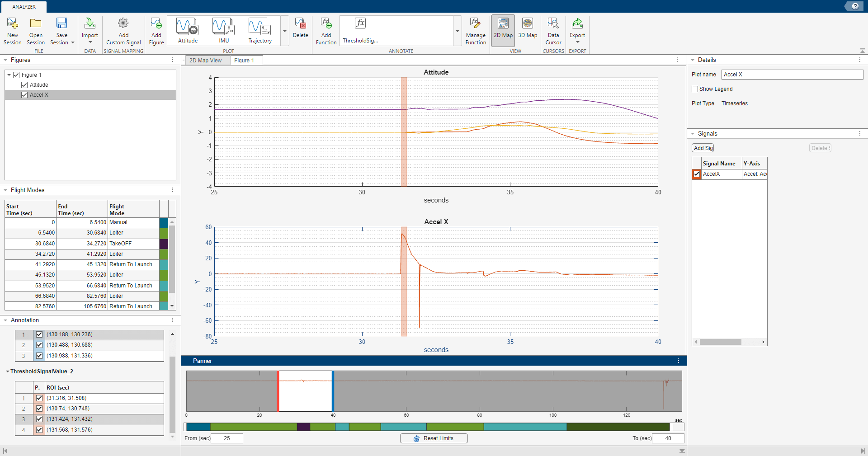Image resolution: width=868 pixels, height=456 pixels.
Task: Click the Manage Function icon
Action: click(x=476, y=28)
